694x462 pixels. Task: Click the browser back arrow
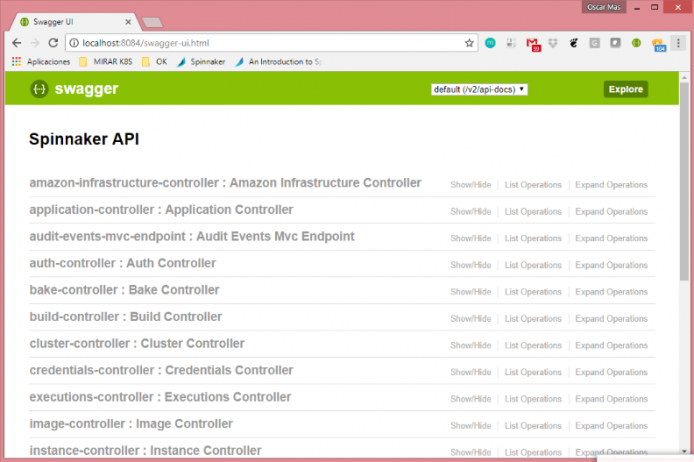pos(17,43)
